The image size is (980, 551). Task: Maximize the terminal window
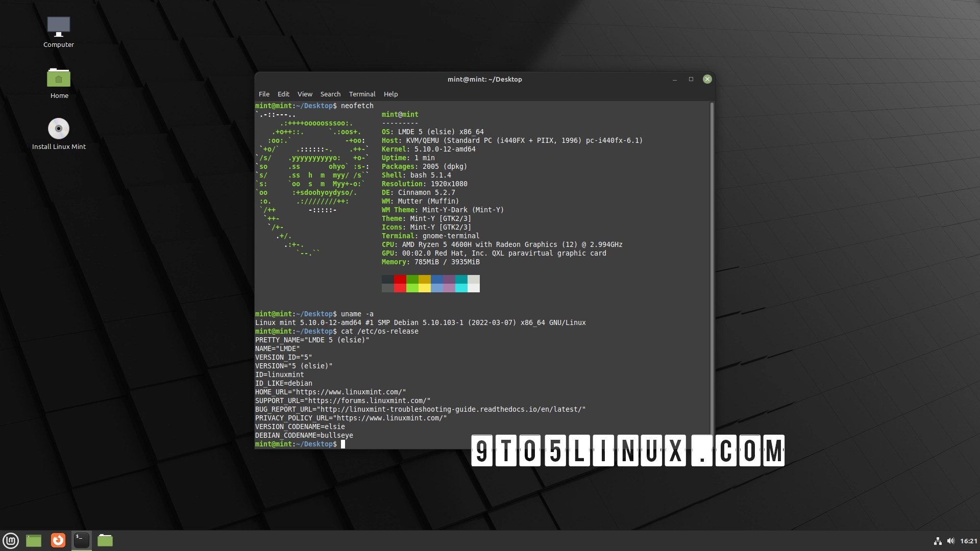click(691, 79)
